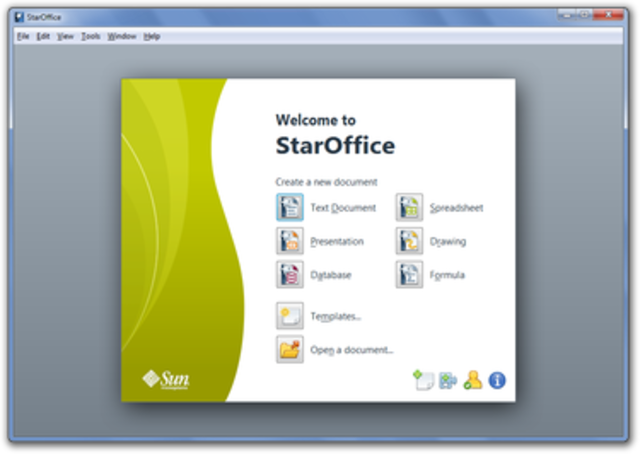Maximize the StarOffice window

pyautogui.click(x=584, y=15)
